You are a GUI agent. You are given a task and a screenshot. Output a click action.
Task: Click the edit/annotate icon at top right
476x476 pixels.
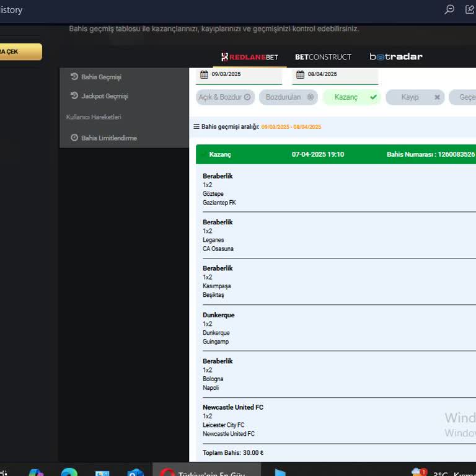(x=470, y=9)
